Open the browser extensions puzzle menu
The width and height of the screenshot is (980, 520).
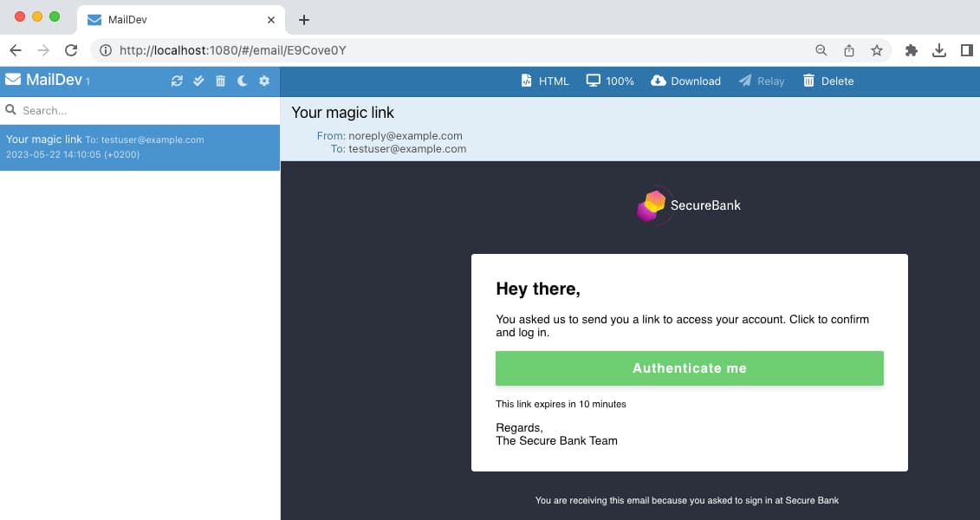click(x=911, y=49)
